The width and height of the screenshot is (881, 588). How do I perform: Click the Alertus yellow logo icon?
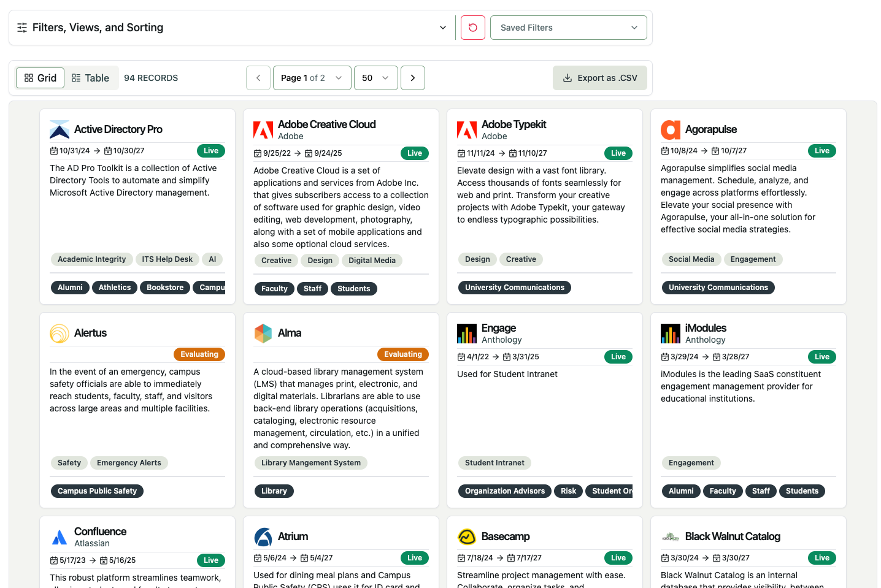pos(60,333)
